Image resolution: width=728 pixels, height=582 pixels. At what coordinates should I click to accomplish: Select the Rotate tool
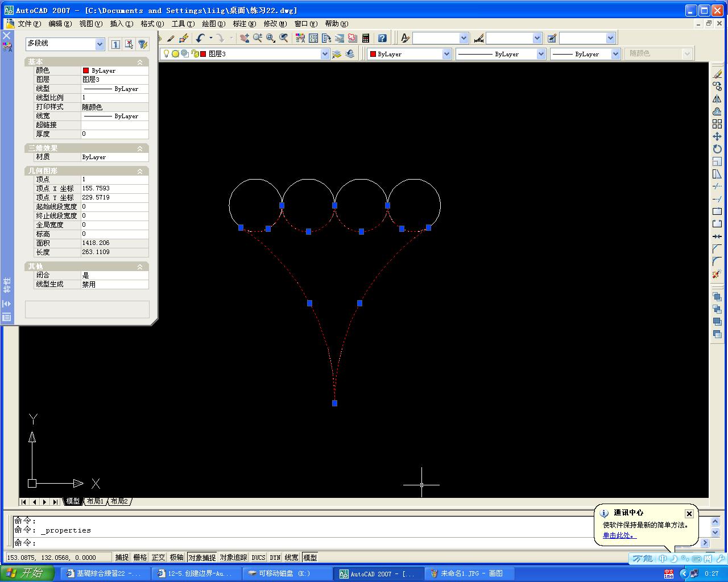coord(717,149)
